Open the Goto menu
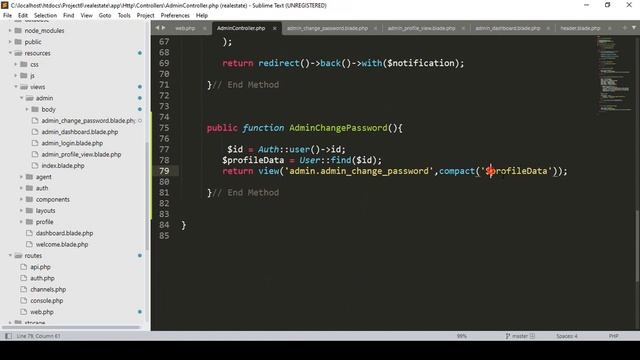Viewport: 640px width, 360px height. (x=105, y=15)
